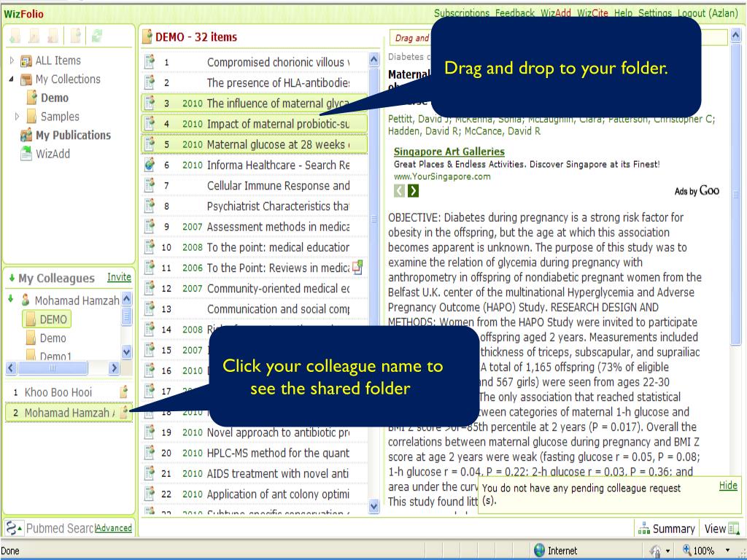Click Mohamad Hamzah's person avatar icon in colleagues tree

point(26,300)
